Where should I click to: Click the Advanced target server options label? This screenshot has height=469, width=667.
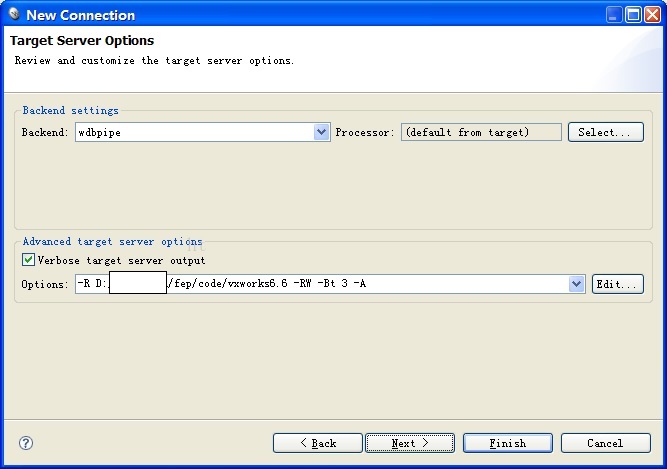(x=112, y=242)
